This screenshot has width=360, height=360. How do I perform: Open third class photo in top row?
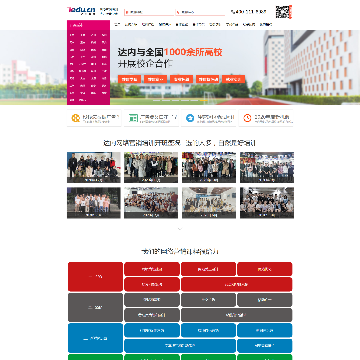point(209,168)
